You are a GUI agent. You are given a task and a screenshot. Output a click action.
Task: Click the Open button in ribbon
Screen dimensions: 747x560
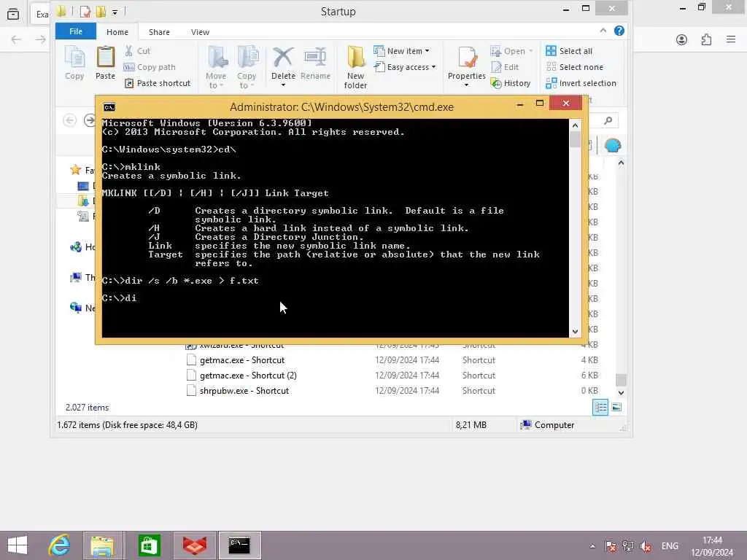pyautogui.click(x=511, y=51)
